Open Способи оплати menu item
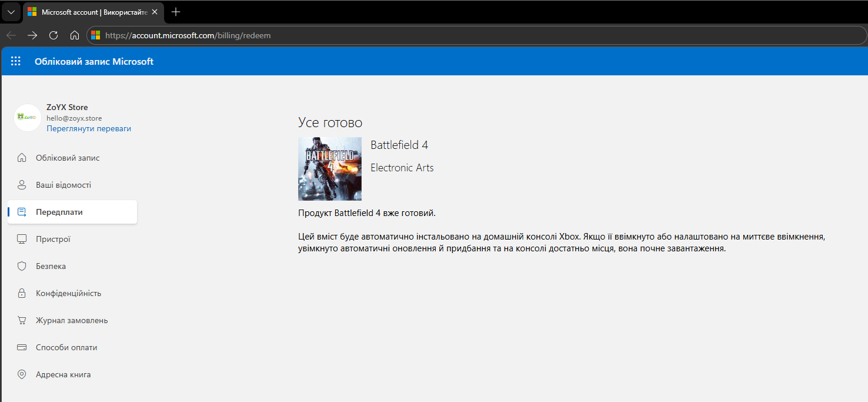Viewport: 868px width, 402px height. [x=72, y=347]
